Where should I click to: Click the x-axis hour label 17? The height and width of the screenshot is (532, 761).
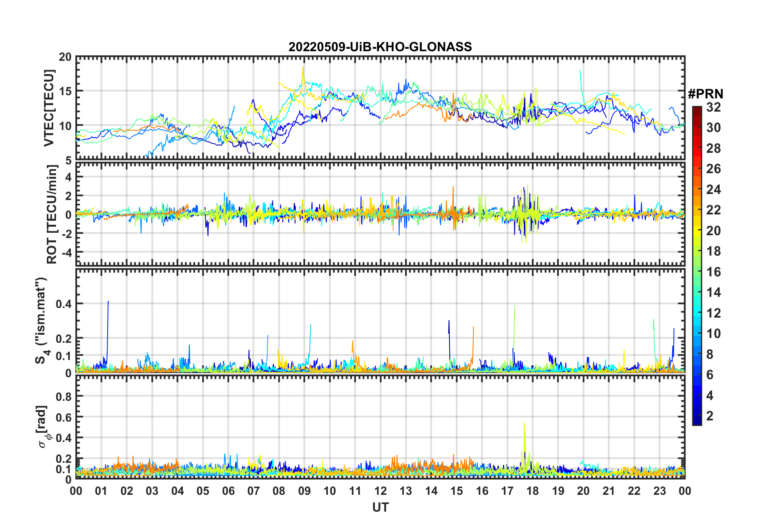click(507, 491)
